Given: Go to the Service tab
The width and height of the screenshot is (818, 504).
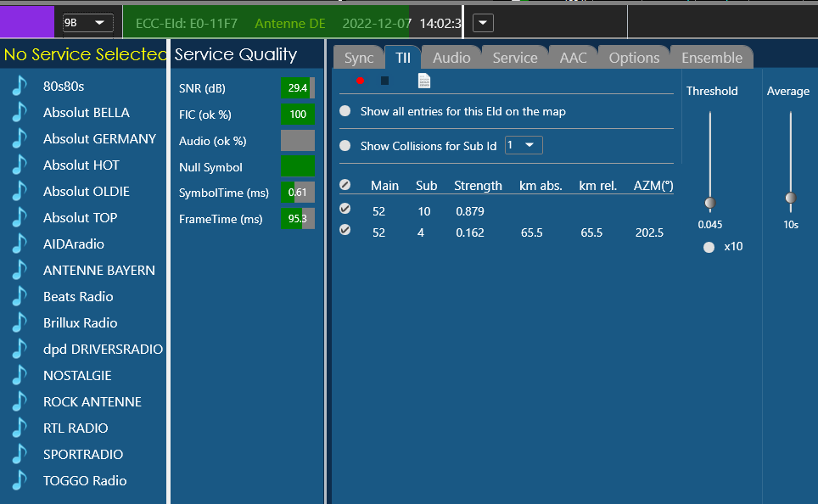Looking at the screenshot, I should click(x=515, y=58).
